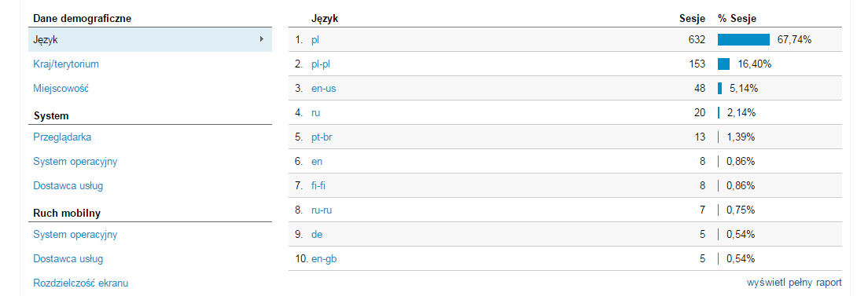Click the en-gb language entry
The width and height of the screenshot is (868, 296).
(x=324, y=259)
